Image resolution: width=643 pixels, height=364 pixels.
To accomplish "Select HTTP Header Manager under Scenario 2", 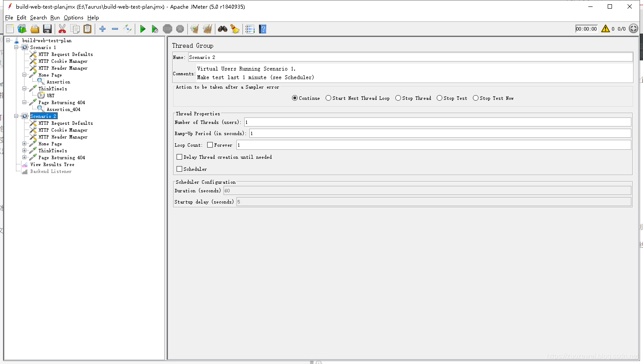I will point(63,137).
